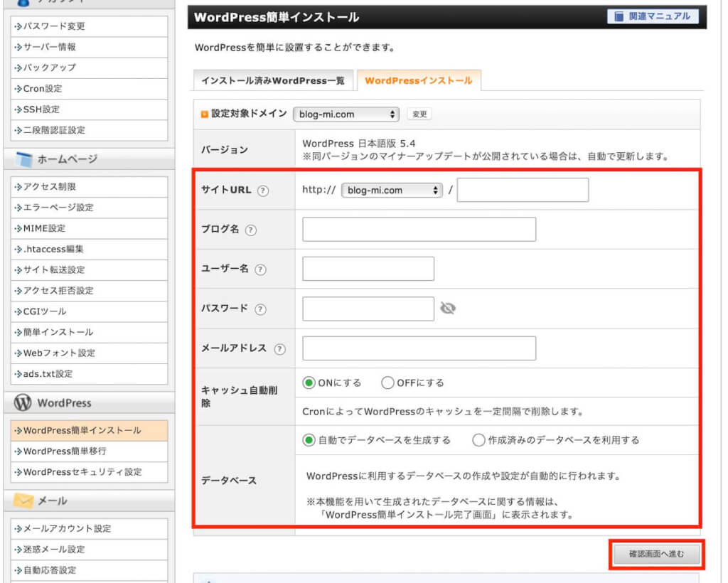Focus the ユーザー名 input field
This screenshot has width=728, height=583.
tap(368, 269)
